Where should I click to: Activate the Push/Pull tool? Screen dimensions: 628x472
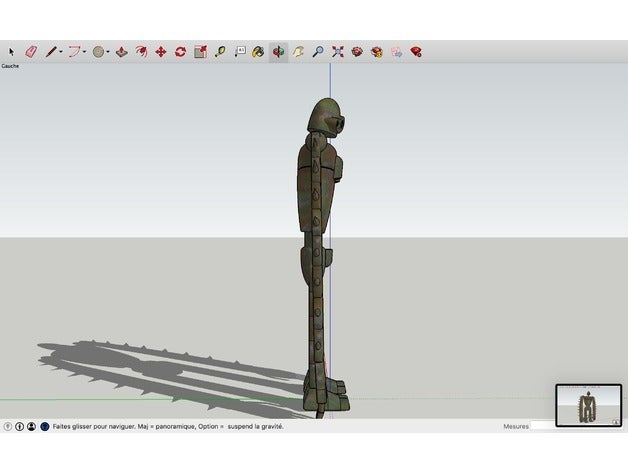(x=122, y=51)
